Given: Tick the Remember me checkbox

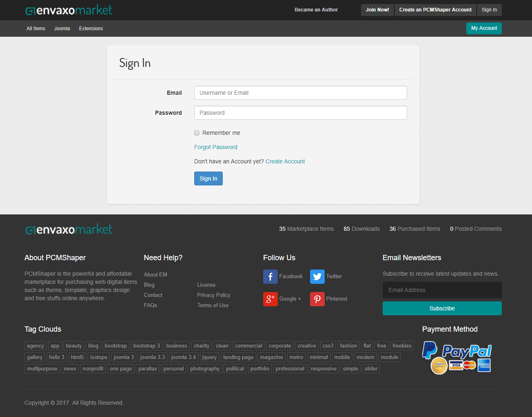Looking at the screenshot, I should click(x=197, y=133).
